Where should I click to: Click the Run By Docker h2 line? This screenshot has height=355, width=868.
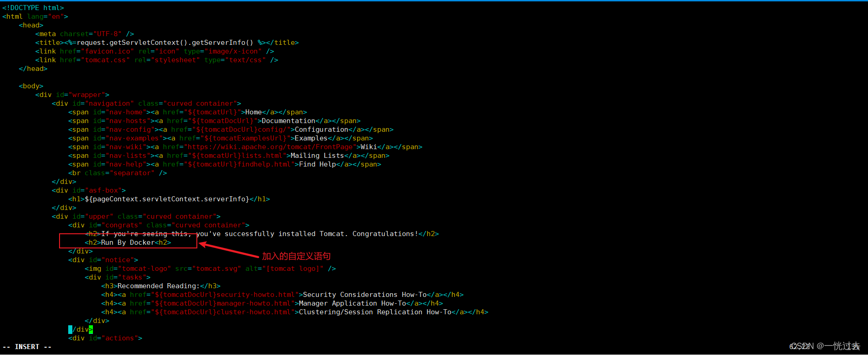(x=128, y=242)
